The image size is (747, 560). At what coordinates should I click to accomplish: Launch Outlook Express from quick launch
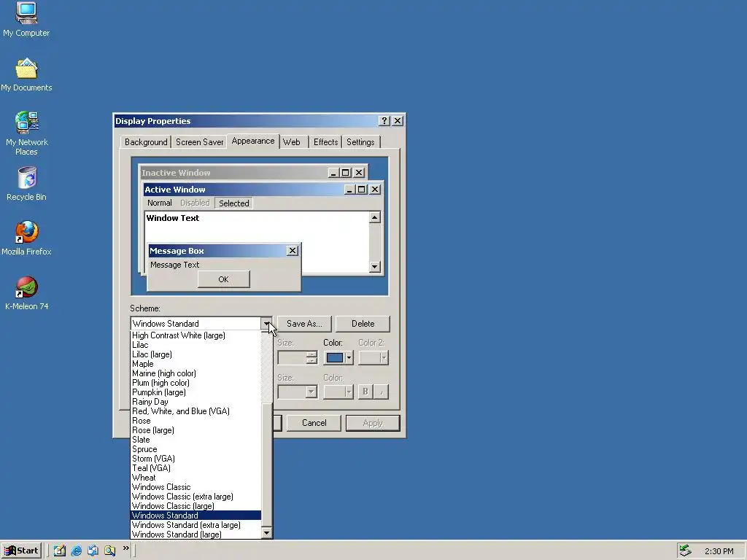[93, 551]
